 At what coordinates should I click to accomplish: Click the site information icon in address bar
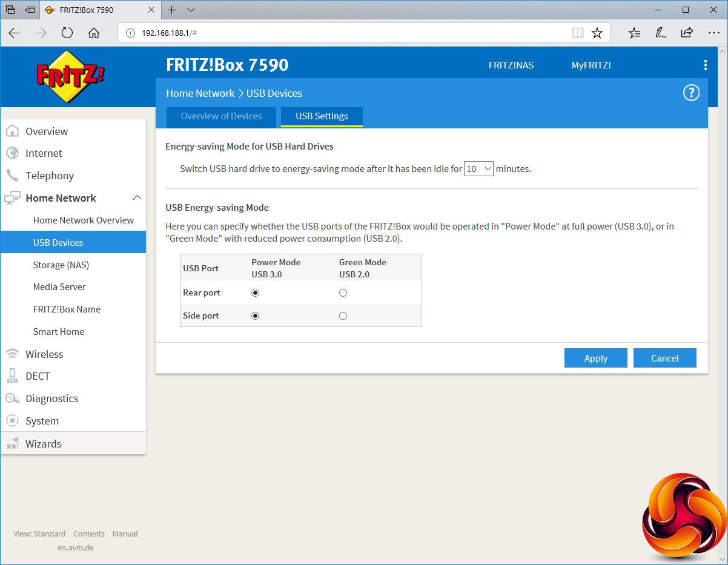[x=130, y=33]
